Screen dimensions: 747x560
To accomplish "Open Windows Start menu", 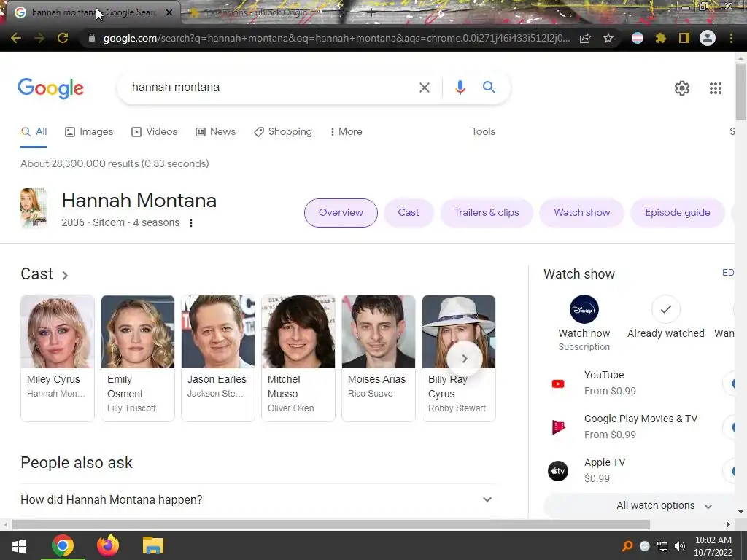I will (x=18, y=545).
